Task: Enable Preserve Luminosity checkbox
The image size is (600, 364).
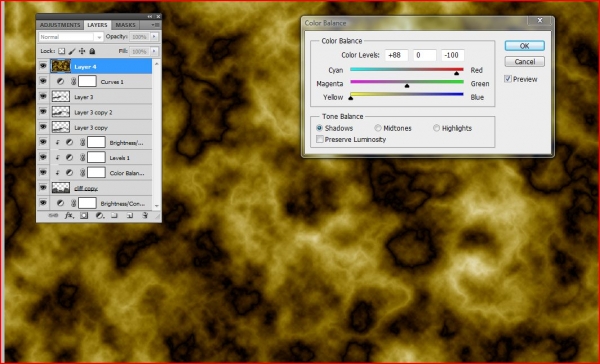Action: [x=320, y=139]
